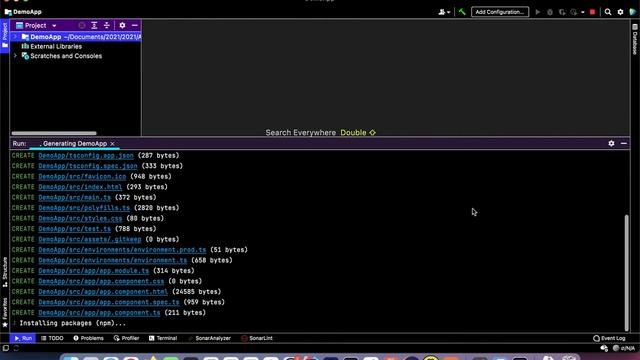Expand Scratches and Consoles node
The height and width of the screenshot is (360, 640).
coord(15,56)
